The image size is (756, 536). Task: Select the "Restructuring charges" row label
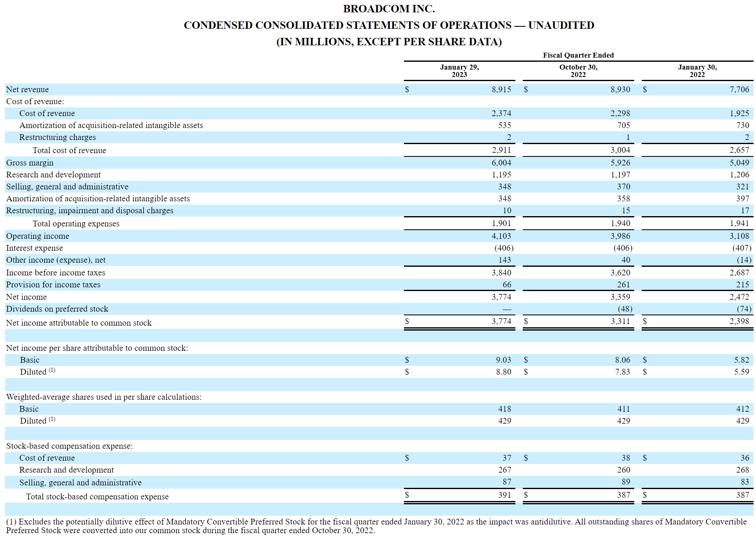[57, 137]
